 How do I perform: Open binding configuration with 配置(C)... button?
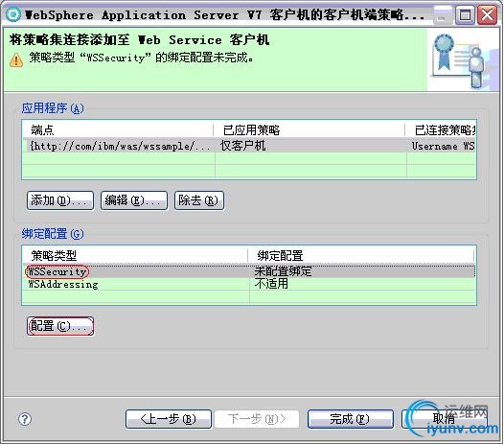tap(60, 326)
